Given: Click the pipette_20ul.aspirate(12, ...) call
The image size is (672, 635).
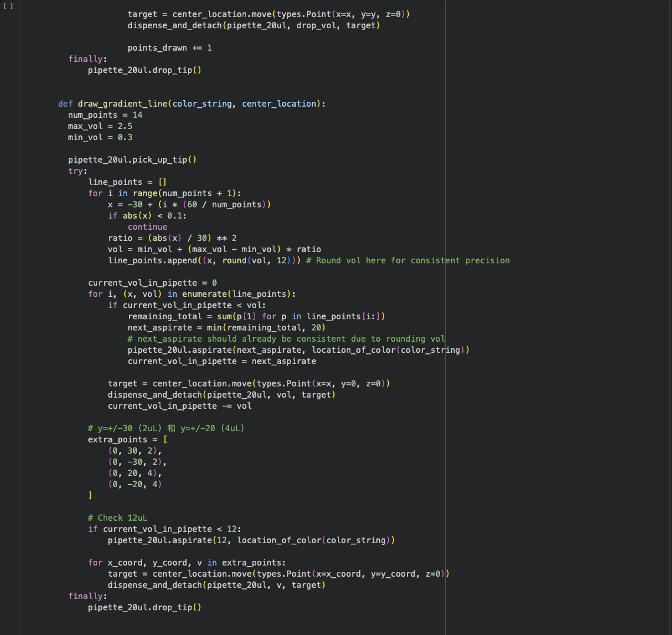Looking at the screenshot, I should tap(251, 540).
